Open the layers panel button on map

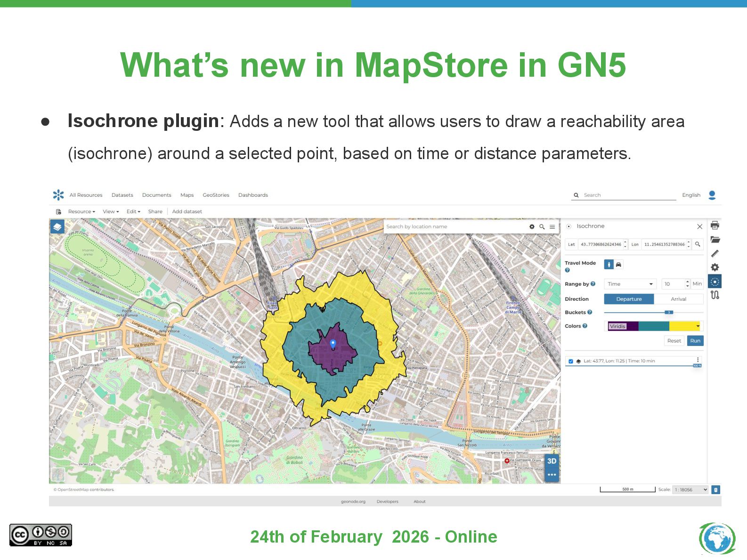click(x=57, y=227)
